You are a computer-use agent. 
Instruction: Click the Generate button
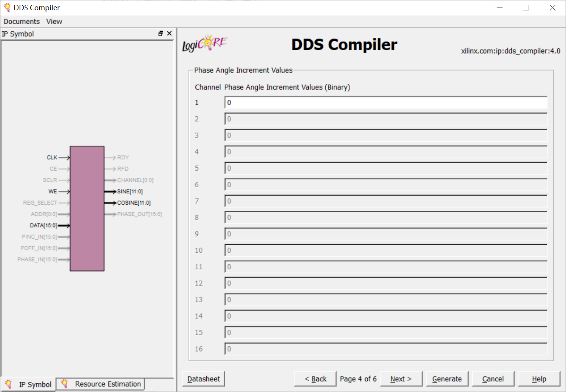point(447,379)
